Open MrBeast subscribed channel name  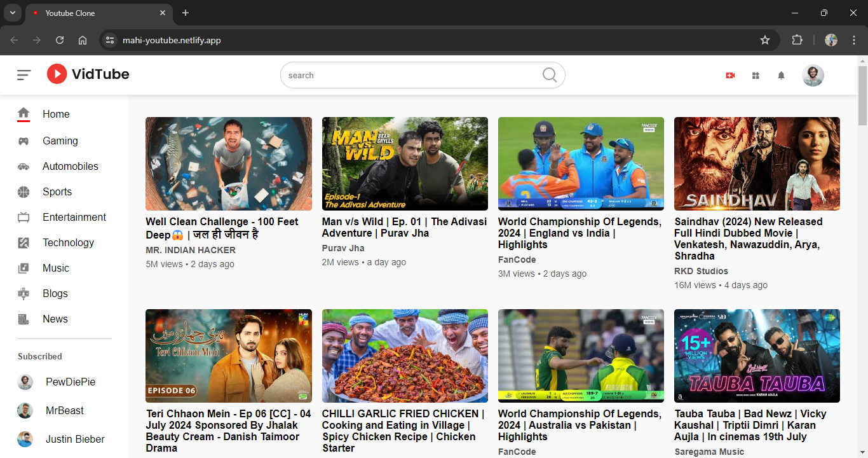click(x=65, y=411)
